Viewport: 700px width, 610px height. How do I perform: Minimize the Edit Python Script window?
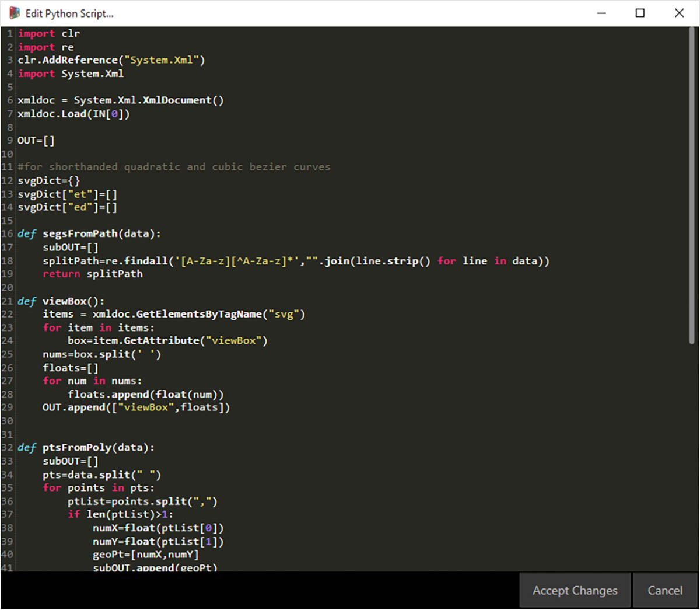tap(601, 13)
